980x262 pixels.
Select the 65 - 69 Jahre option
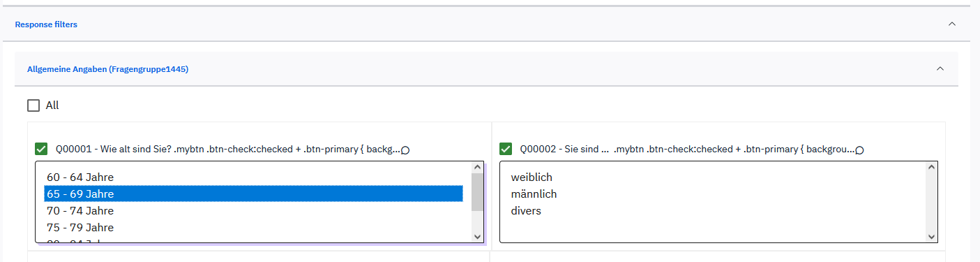(254, 194)
